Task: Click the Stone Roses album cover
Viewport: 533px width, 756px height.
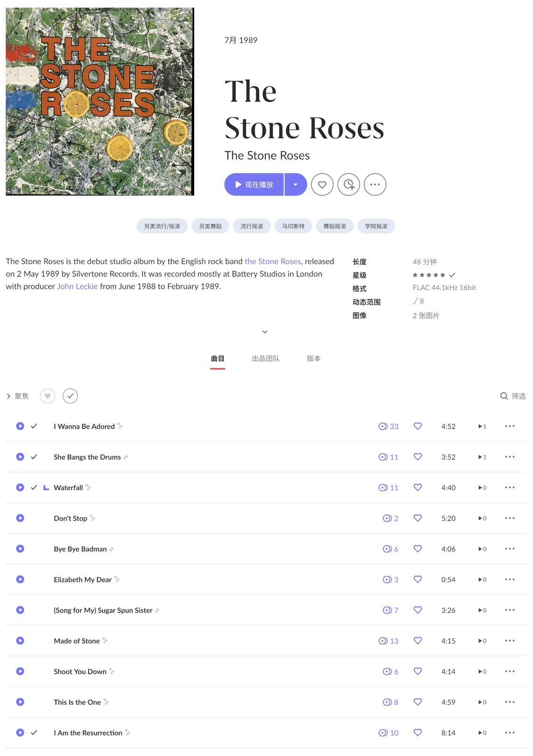Action: pos(100,101)
